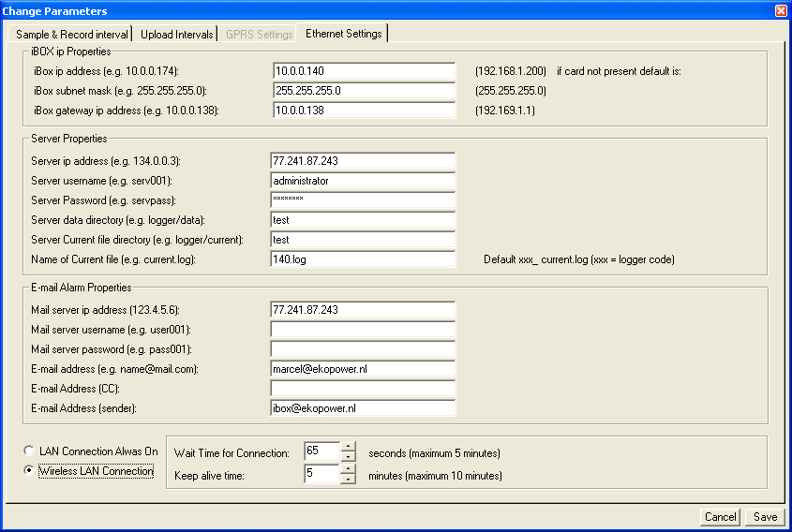Select the Ethernet Settings tab
The image size is (792, 532).
coord(343,34)
